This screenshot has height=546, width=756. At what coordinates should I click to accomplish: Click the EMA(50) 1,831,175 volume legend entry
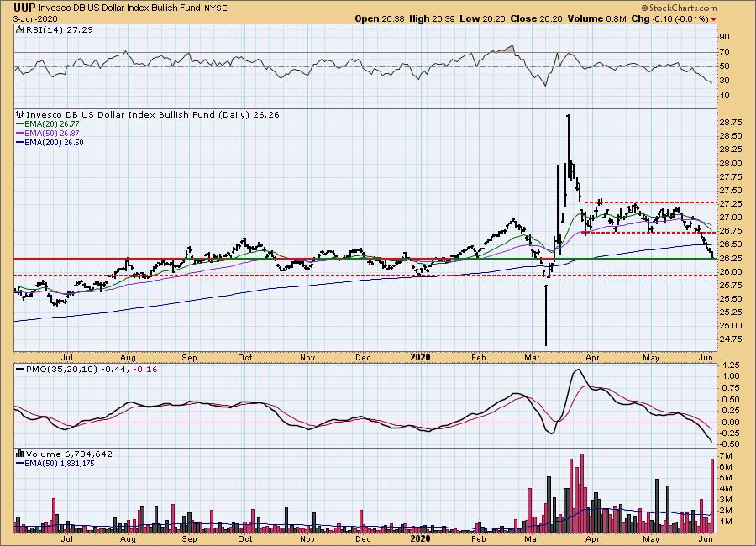pos(55,464)
